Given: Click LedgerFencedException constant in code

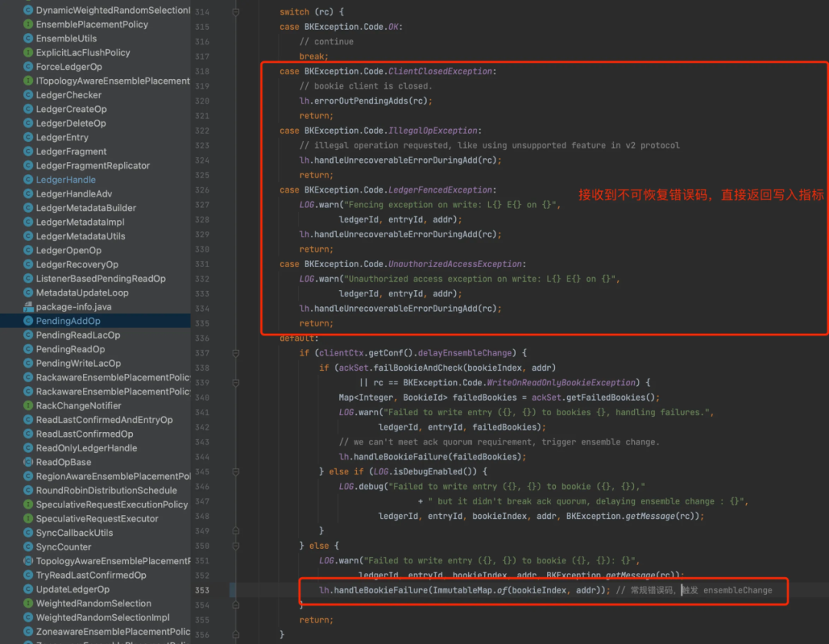Looking at the screenshot, I should [440, 190].
